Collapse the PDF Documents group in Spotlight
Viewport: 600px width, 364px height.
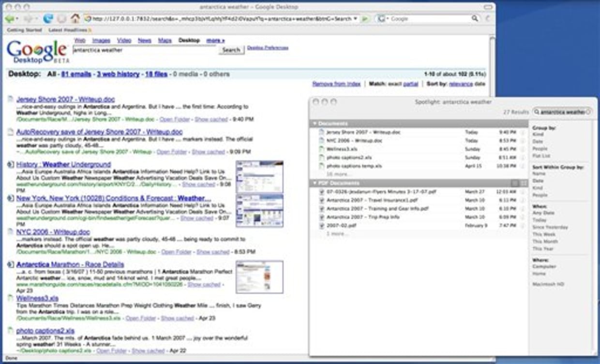(315, 183)
